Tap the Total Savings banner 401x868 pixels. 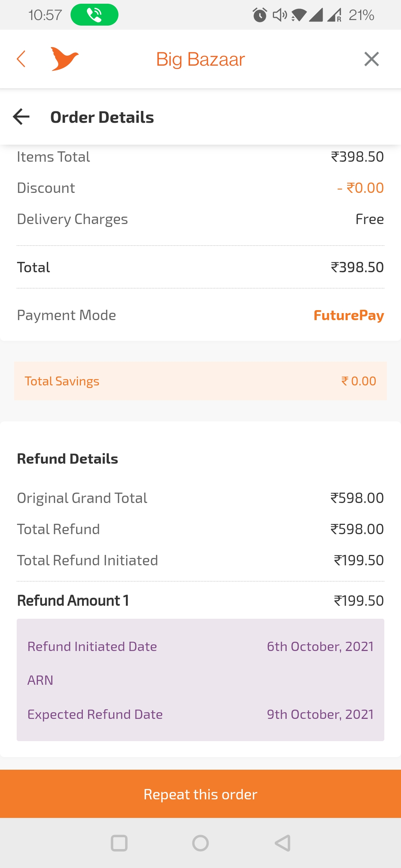[x=200, y=381]
